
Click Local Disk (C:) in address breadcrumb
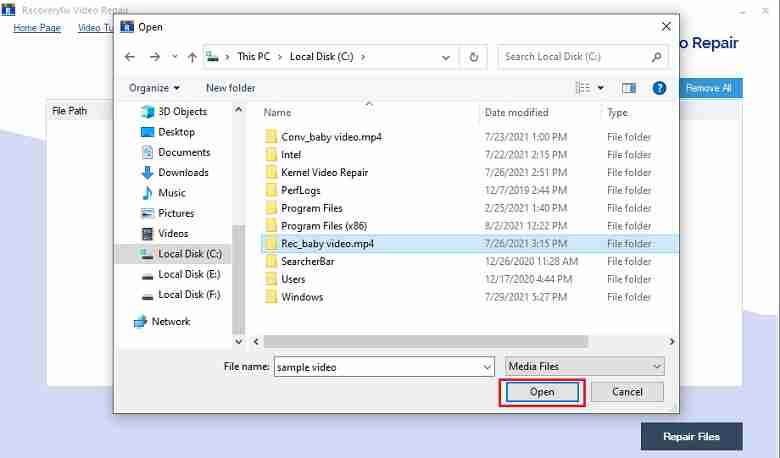321,57
